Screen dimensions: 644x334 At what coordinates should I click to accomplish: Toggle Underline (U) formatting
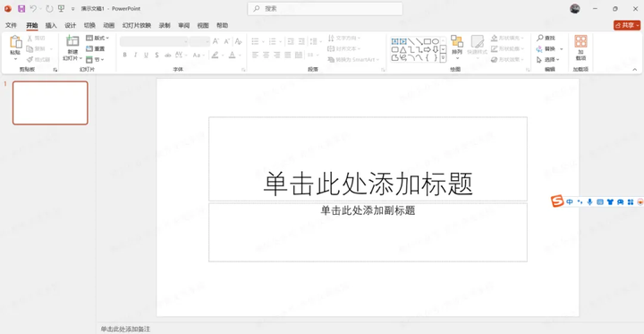coord(146,55)
